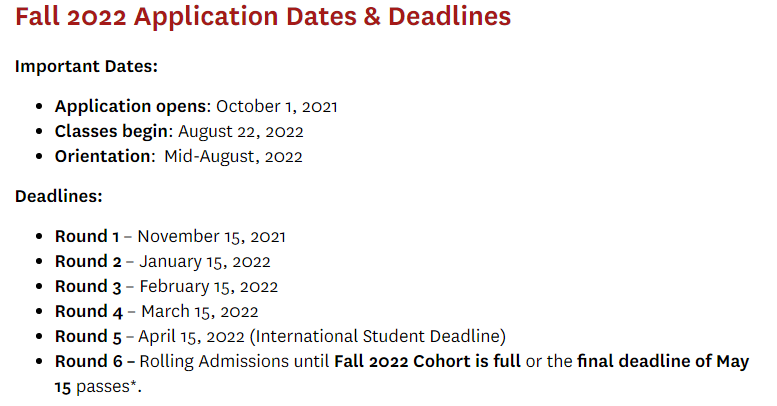The height and width of the screenshot is (406, 777).
Task: Select the Important Dates label
Action: pos(86,66)
